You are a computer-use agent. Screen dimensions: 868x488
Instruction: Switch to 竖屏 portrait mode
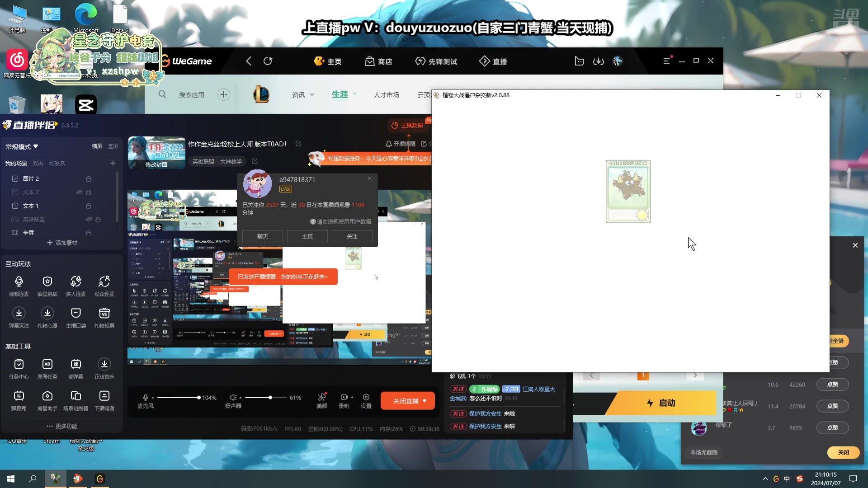[113, 146]
